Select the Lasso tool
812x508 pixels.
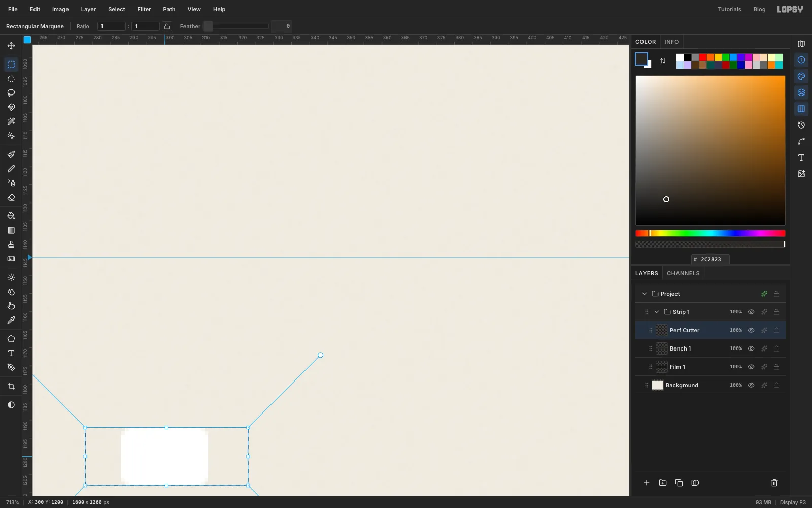11,93
